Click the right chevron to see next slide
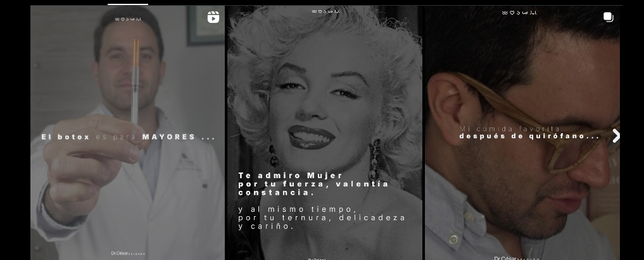 (x=616, y=136)
